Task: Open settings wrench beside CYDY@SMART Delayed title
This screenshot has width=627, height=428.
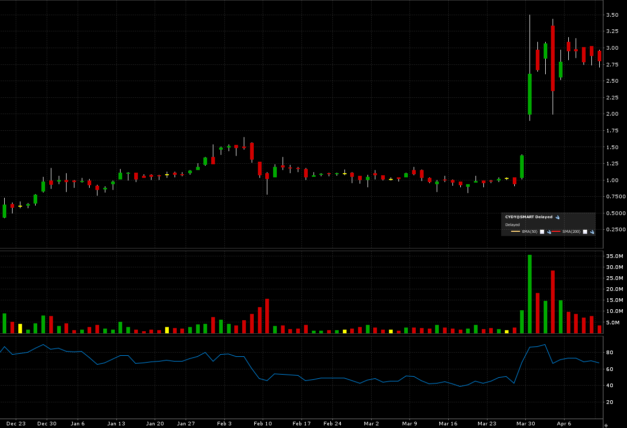Action: [x=558, y=216]
